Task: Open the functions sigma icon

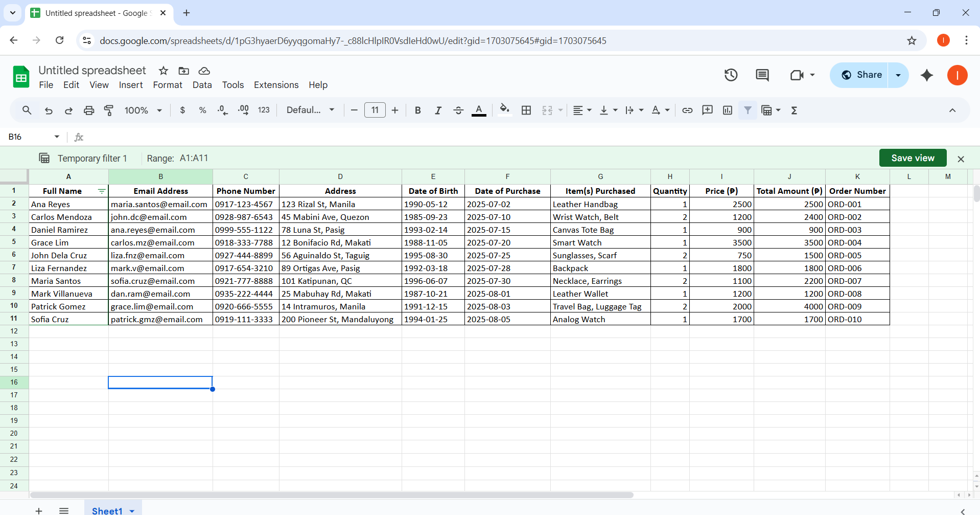Action: pos(794,110)
